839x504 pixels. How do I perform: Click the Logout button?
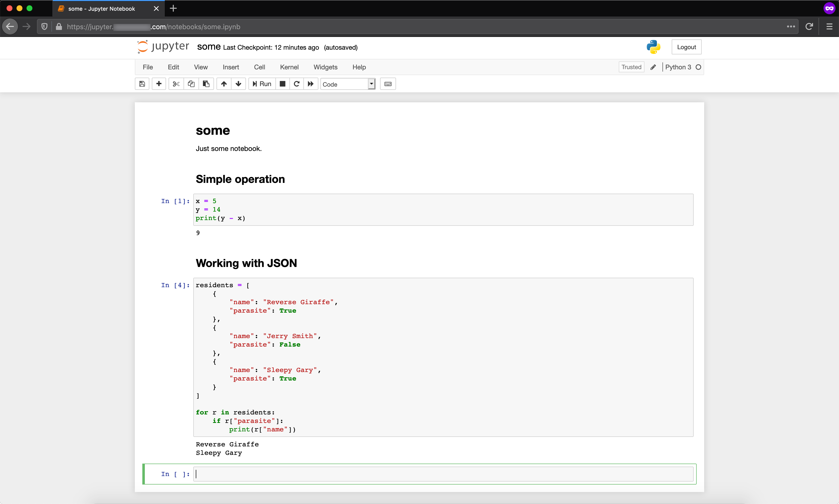[x=686, y=47]
